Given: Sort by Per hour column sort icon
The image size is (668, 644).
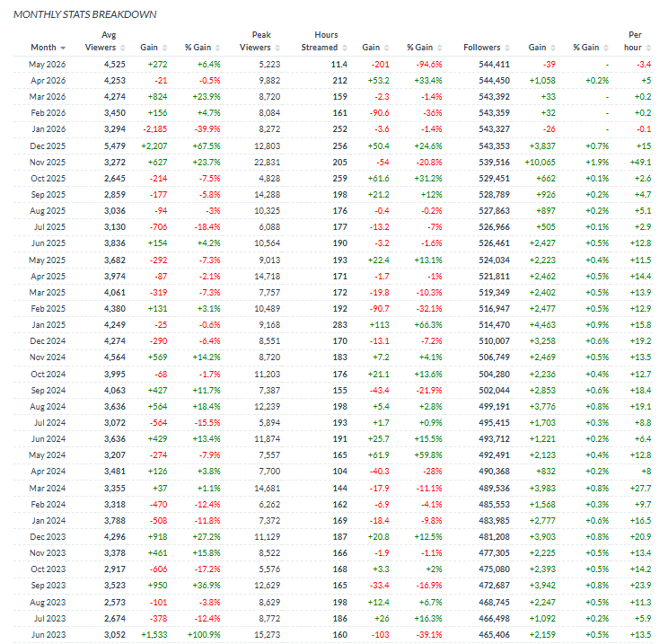Looking at the screenshot, I should [648, 48].
